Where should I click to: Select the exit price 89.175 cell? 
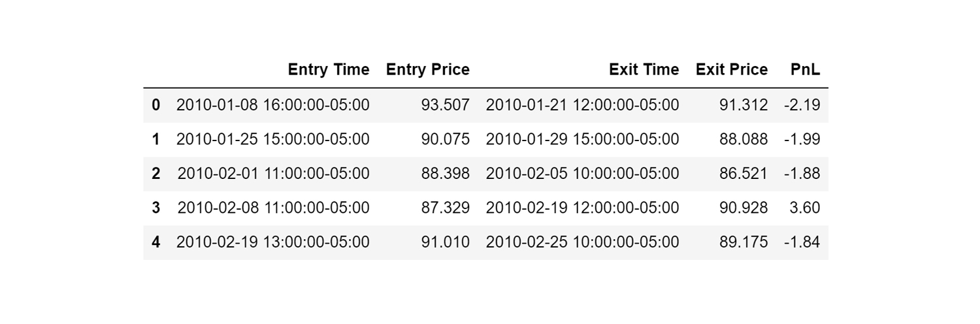point(744,242)
